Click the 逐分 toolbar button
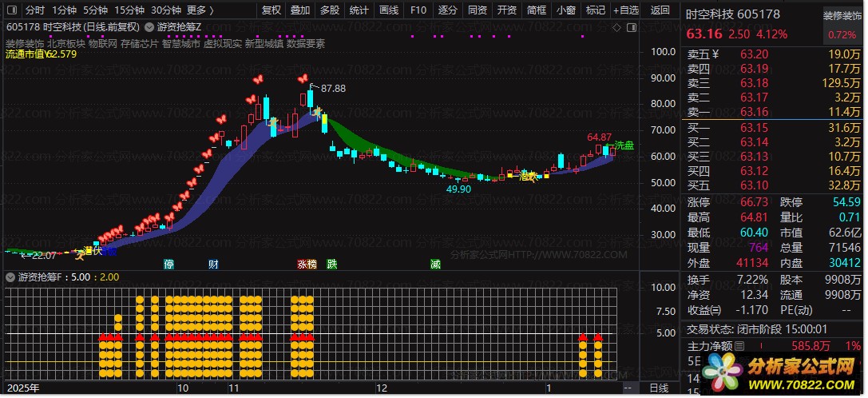This screenshot has width=868, height=398. click(447, 10)
